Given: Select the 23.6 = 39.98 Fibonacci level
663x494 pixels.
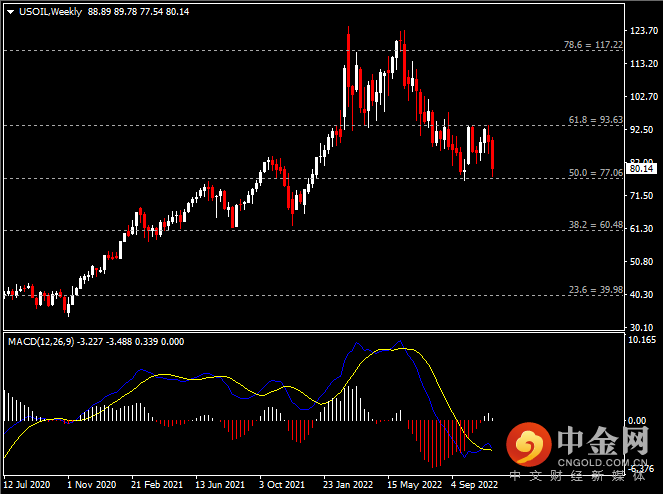Looking at the screenshot, I should pyautogui.click(x=595, y=290).
